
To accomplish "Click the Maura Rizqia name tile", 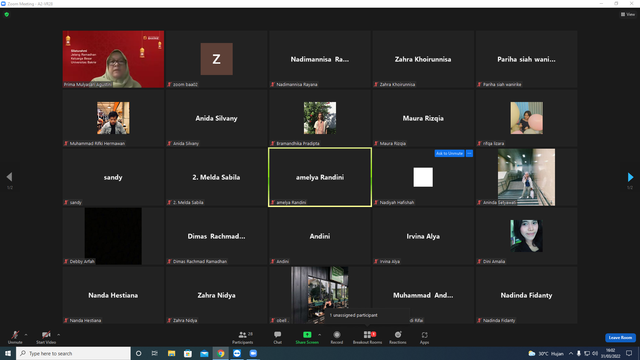I will click(x=423, y=118).
